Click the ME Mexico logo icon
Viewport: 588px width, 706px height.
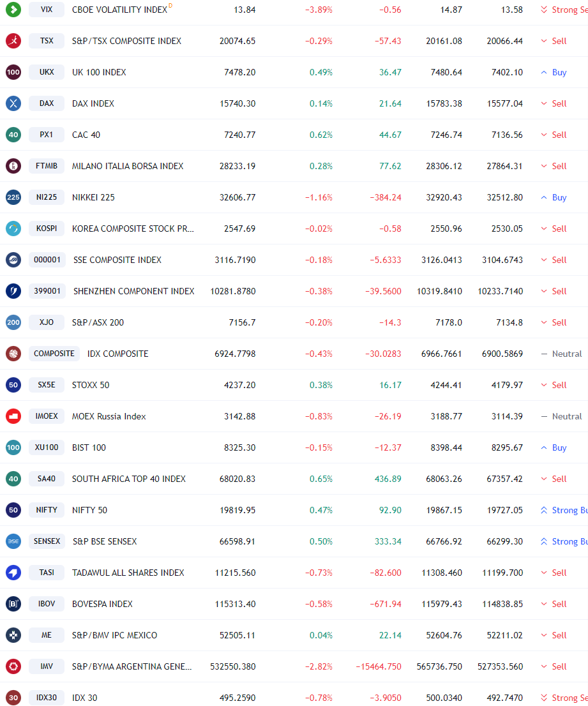coord(13,635)
